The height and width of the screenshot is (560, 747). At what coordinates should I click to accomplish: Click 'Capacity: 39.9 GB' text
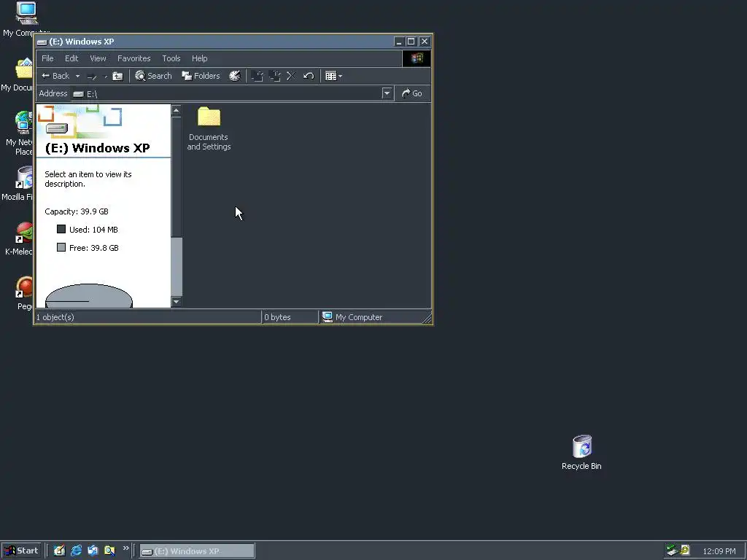[x=77, y=211]
